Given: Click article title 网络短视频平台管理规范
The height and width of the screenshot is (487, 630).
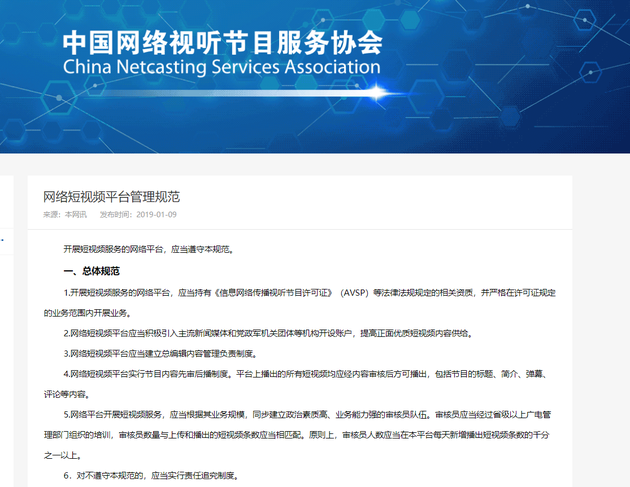Looking at the screenshot, I should pos(112,197).
